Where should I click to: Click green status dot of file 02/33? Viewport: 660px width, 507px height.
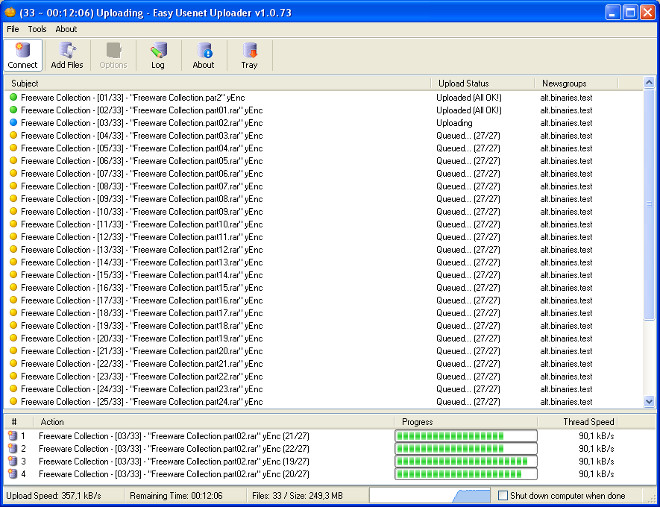point(13,110)
